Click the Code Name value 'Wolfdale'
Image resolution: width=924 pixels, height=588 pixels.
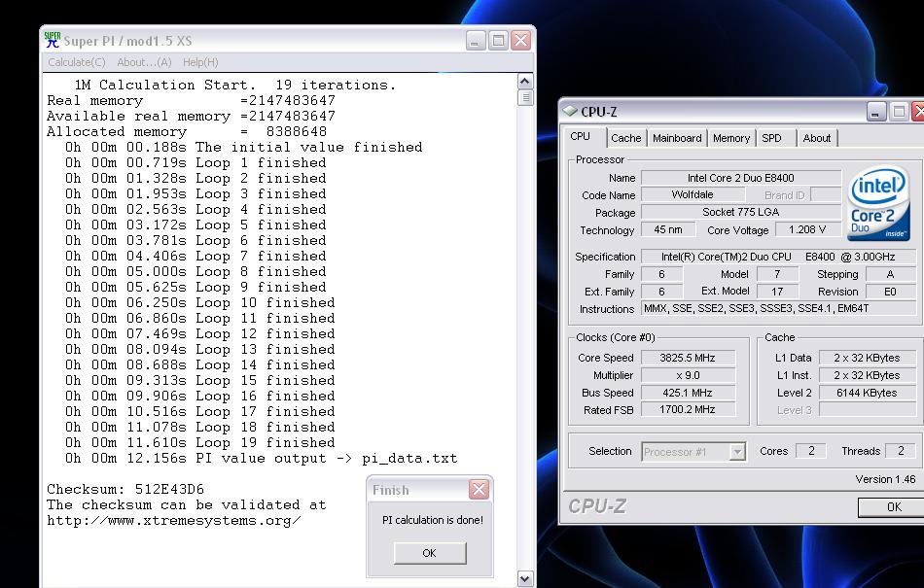pos(693,194)
